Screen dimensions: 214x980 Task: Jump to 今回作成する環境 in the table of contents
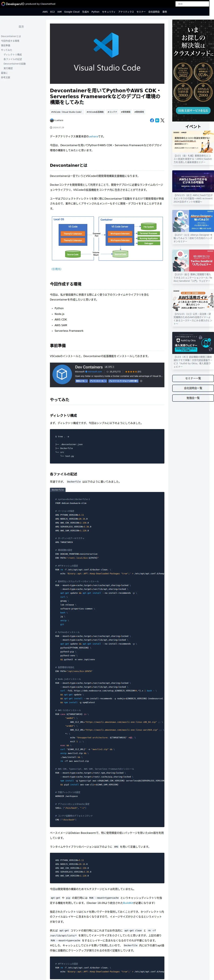(x=10, y=41)
